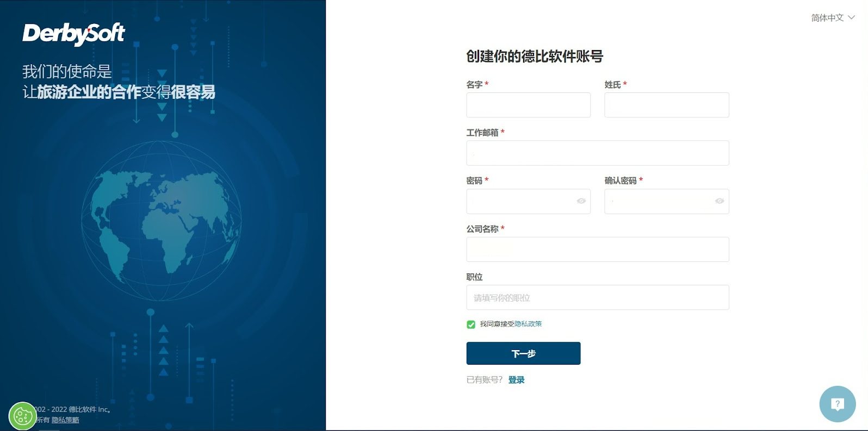868x431 pixels.
Task: Open cookie settings icon at bottom left
Action: click(x=23, y=416)
